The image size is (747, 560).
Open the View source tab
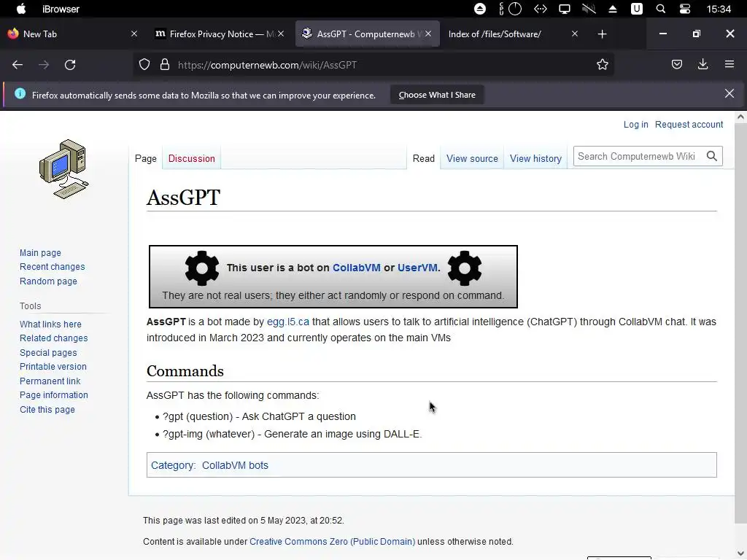click(x=472, y=158)
